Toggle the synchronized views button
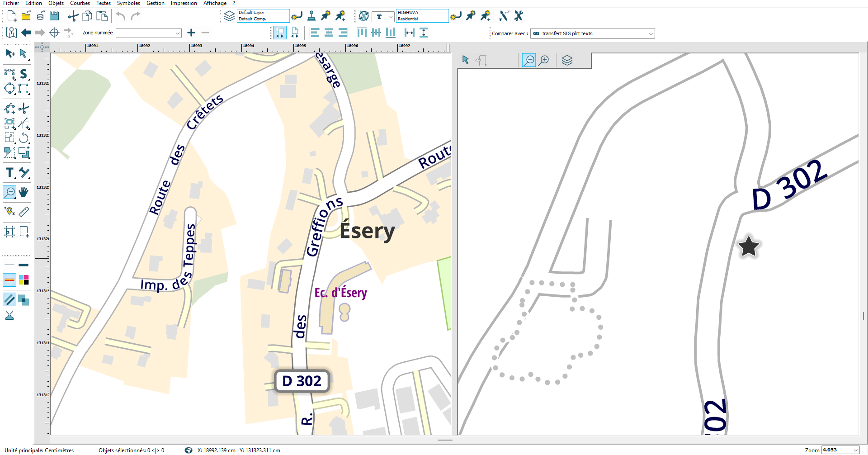Viewport: 868px width, 455px height. pos(280,33)
